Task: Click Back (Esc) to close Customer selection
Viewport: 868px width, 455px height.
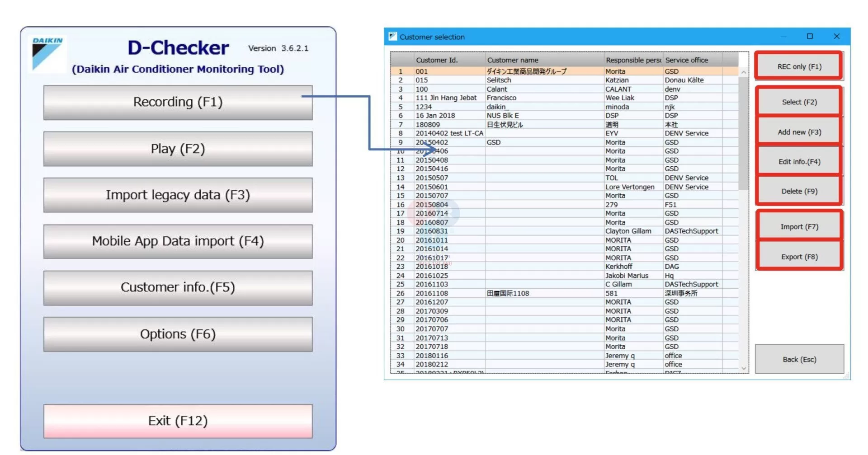Action: (799, 359)
